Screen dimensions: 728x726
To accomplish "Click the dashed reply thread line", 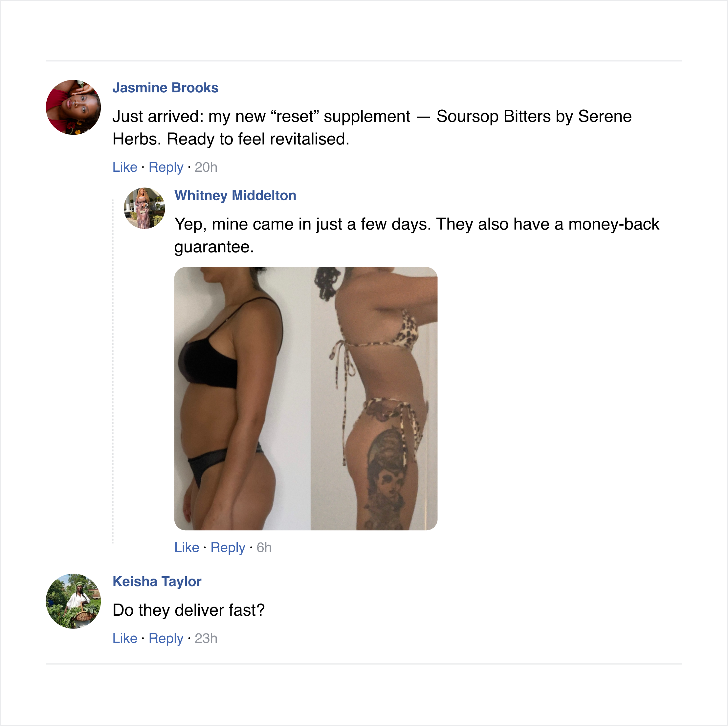I will (113, 371).
